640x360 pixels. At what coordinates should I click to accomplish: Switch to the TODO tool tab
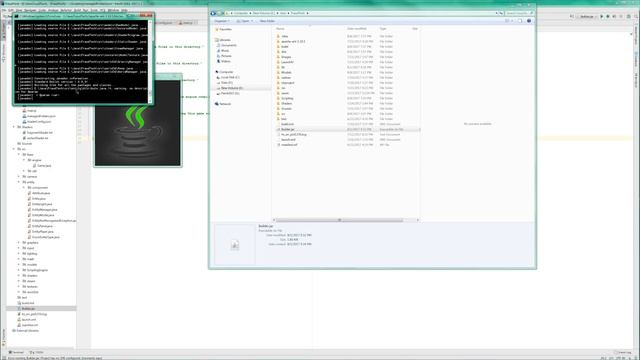(x=37, y=352)
